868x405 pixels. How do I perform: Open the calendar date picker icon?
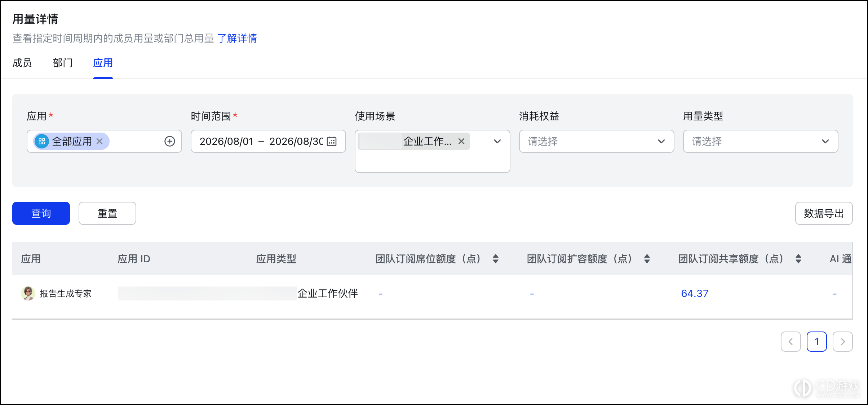click(x=332, y=141)
